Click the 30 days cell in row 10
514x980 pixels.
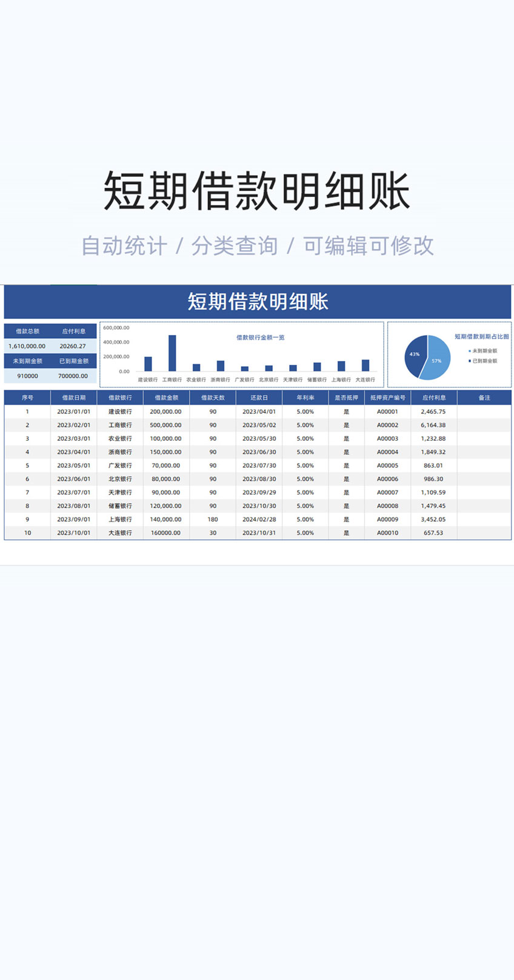pos(213,533)
